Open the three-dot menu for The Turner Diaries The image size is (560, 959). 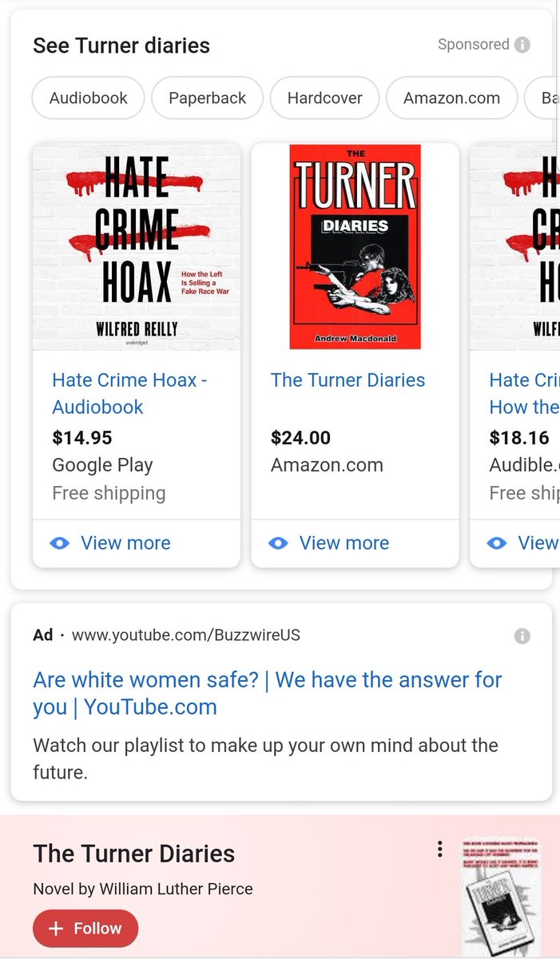(439, 850)
